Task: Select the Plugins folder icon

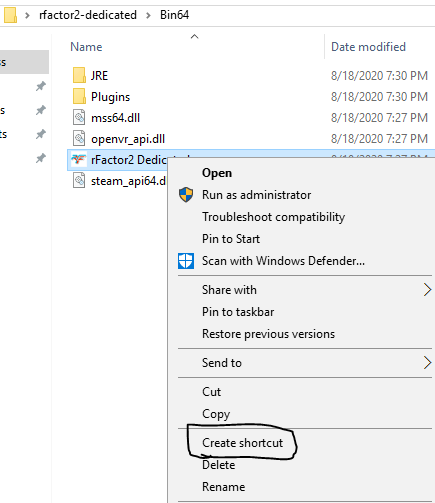Action: click(79, 96)
